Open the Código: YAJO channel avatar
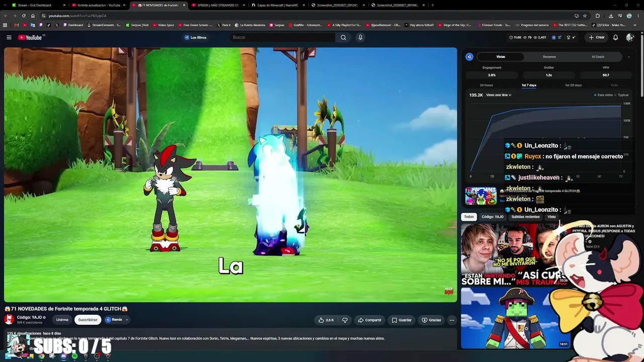 click(9, 319)
